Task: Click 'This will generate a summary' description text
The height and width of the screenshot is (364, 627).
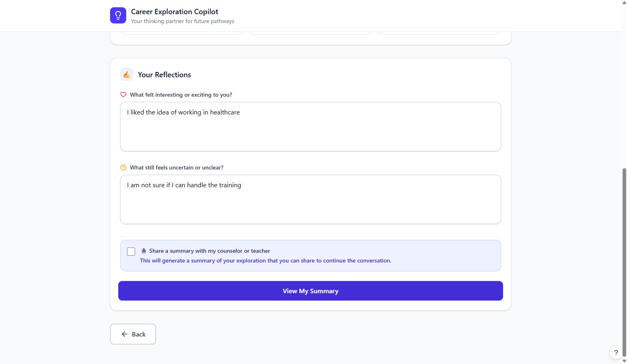Action: (x=266, y=260)
